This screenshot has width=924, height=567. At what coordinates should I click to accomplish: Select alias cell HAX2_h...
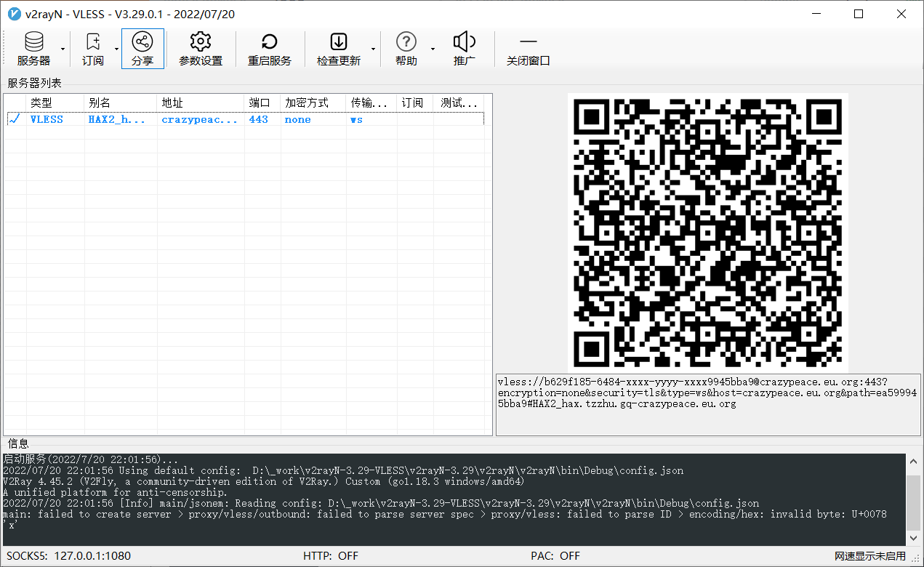(x=117, y=119)
